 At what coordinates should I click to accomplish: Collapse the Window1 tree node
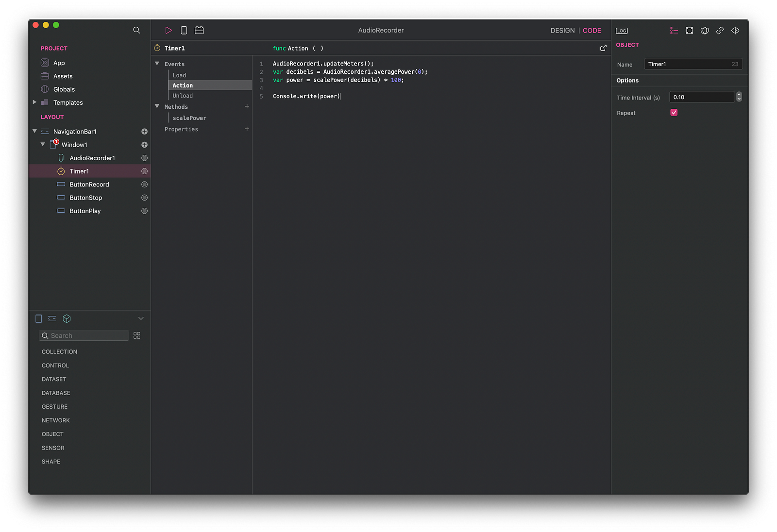pos(43,145)
